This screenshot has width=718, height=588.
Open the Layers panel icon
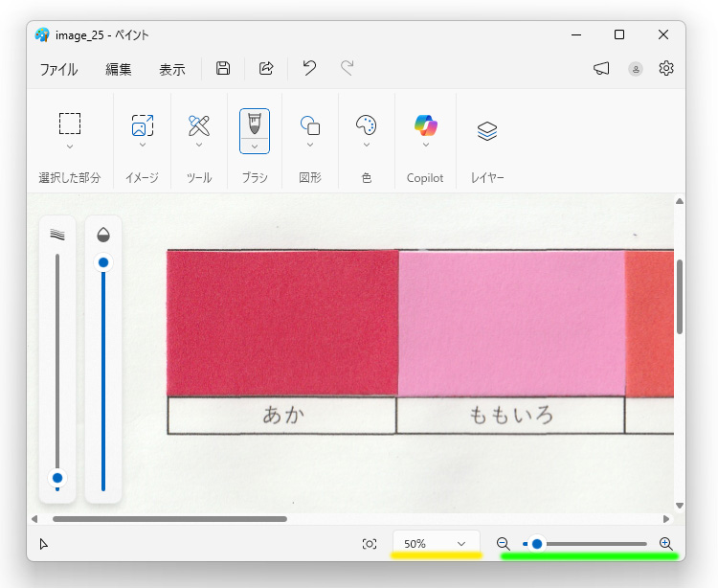(487, 131)
